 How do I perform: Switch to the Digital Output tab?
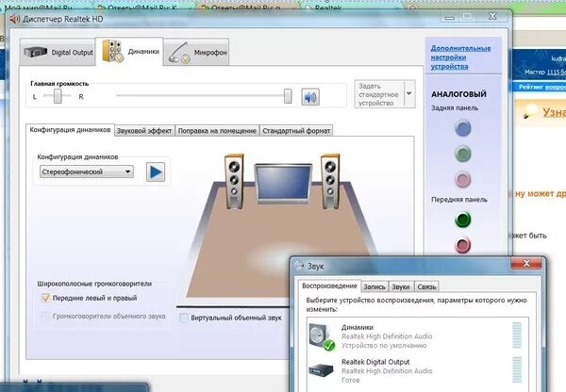[58, 52]
